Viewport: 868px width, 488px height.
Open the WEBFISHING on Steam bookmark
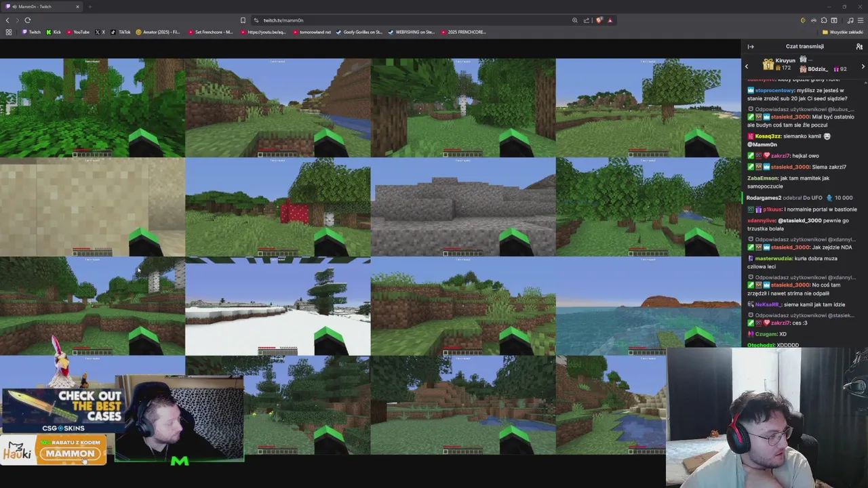(412, 32)
